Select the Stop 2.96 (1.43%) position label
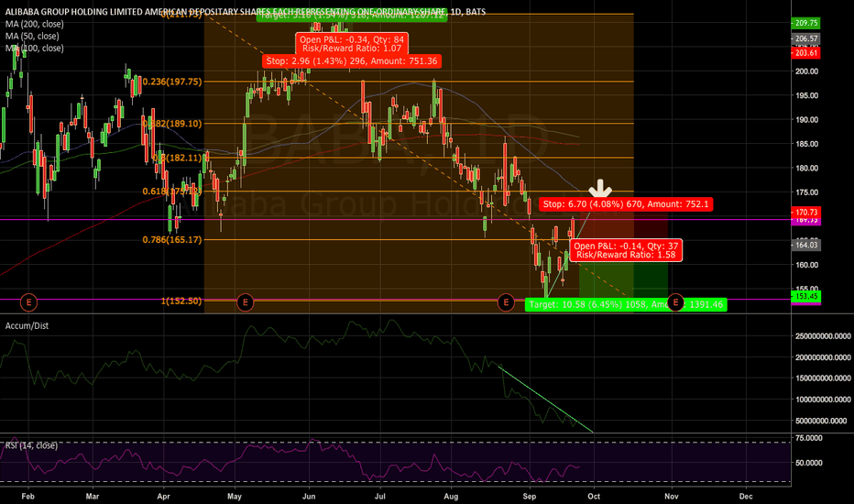Image resolution: width=854 pixels, height=504 pixels. point(351,61)
